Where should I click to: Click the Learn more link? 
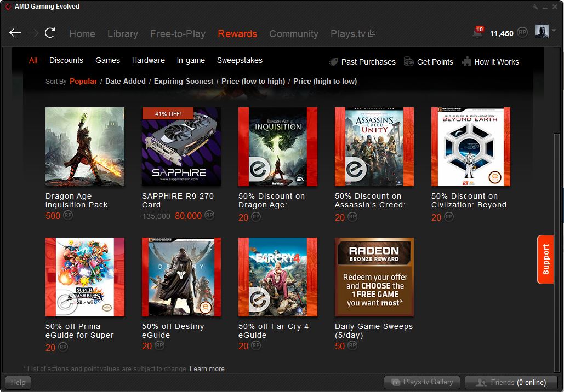(x=207, y=369)
